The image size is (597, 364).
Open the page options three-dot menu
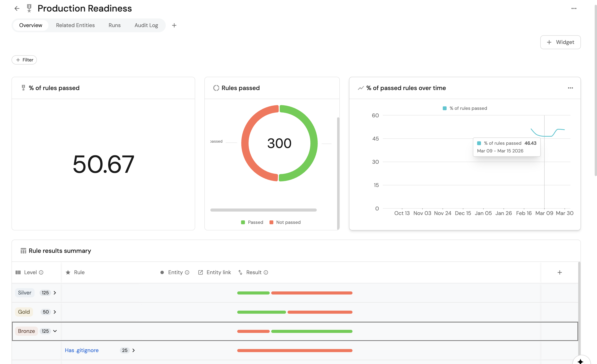[x=574, y=8]
